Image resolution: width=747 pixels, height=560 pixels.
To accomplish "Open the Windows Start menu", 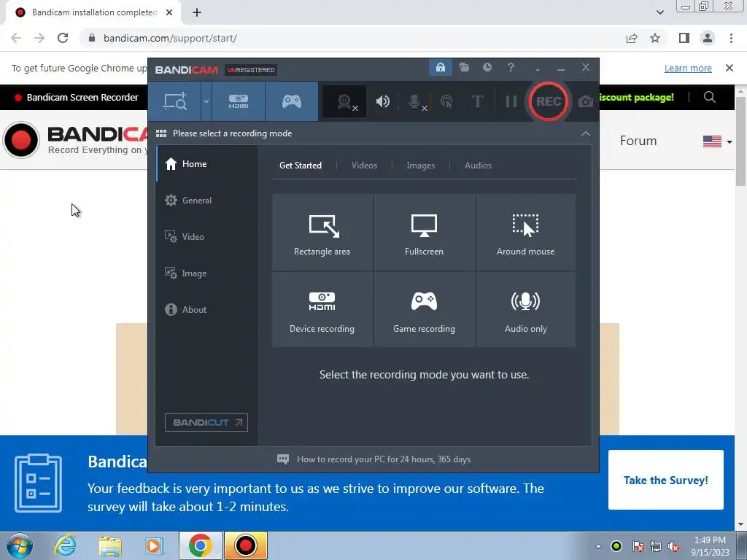I will (x=19, y=545).
